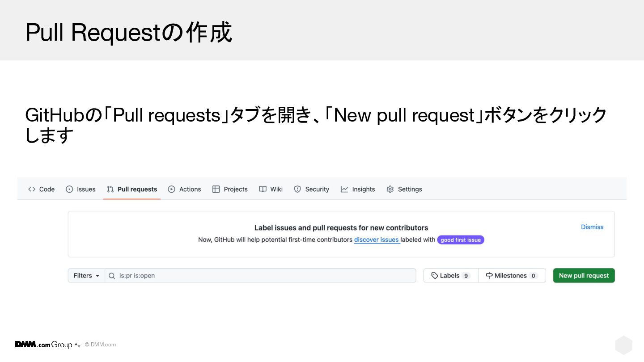Click the banner heading about new contributors
Image resolution: width=644 pixels, height=362 pixels.
tap(341, 227)
